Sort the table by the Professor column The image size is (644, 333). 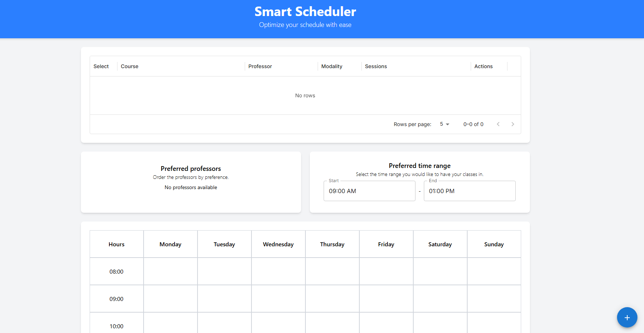point(260,66)
